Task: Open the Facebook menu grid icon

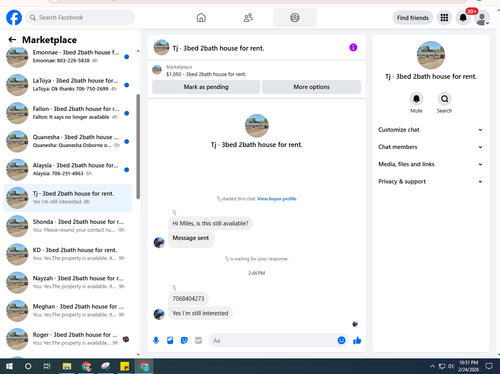Action: tap(444, 18)
